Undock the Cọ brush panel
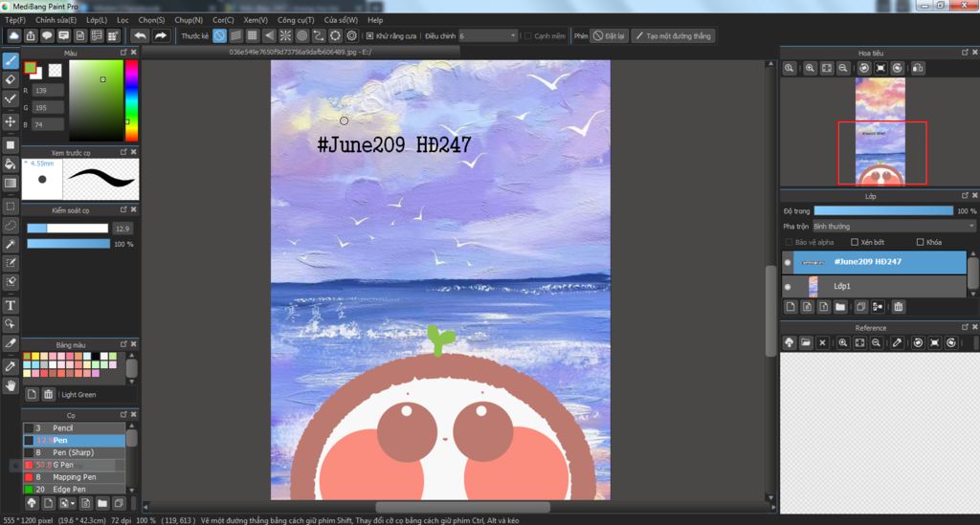The image size is (980, 525). [123, 414]
